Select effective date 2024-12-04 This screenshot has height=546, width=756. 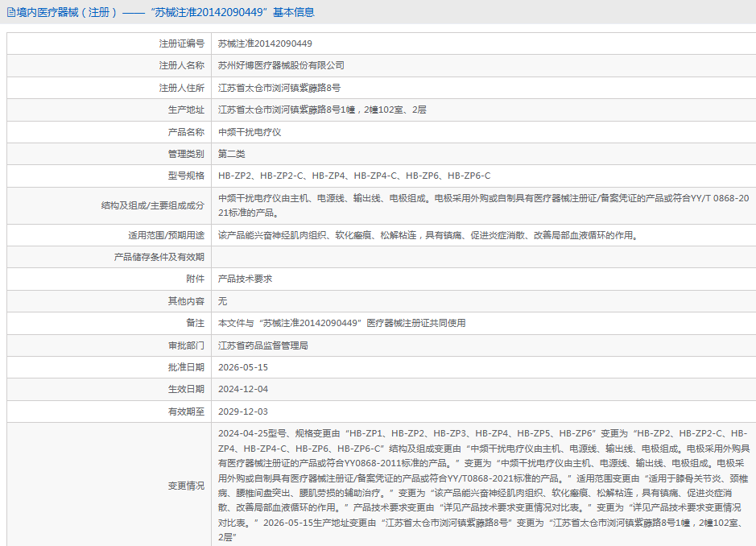243,389
